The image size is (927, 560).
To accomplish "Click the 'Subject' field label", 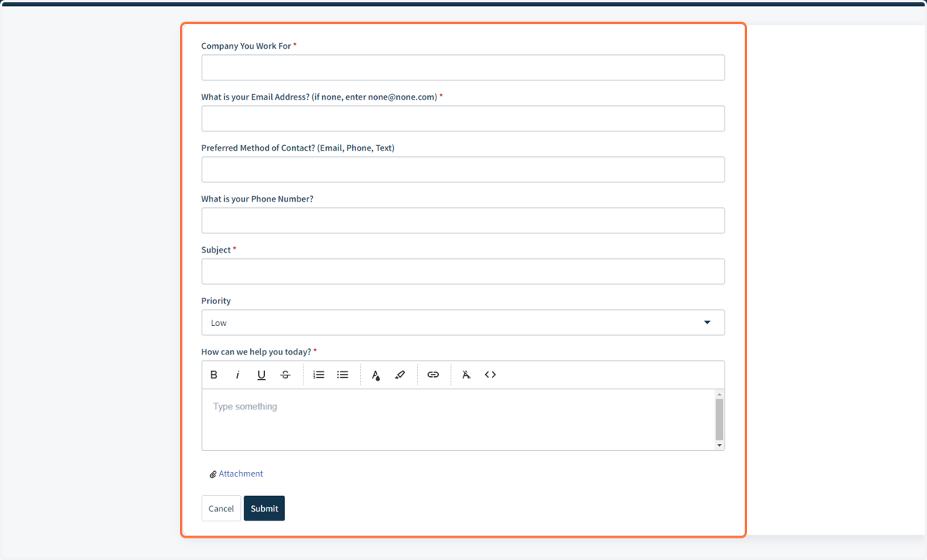I will 216,249.
